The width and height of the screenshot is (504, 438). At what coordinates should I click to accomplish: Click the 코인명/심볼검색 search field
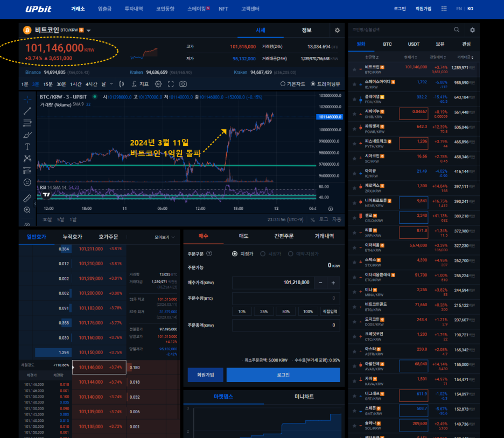coord(401,30)
